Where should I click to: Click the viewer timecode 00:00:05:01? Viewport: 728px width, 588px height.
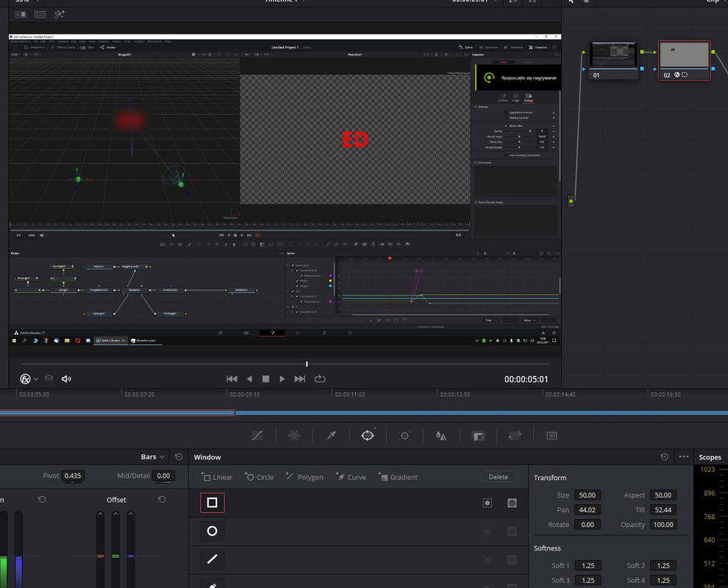click(526, 379)
